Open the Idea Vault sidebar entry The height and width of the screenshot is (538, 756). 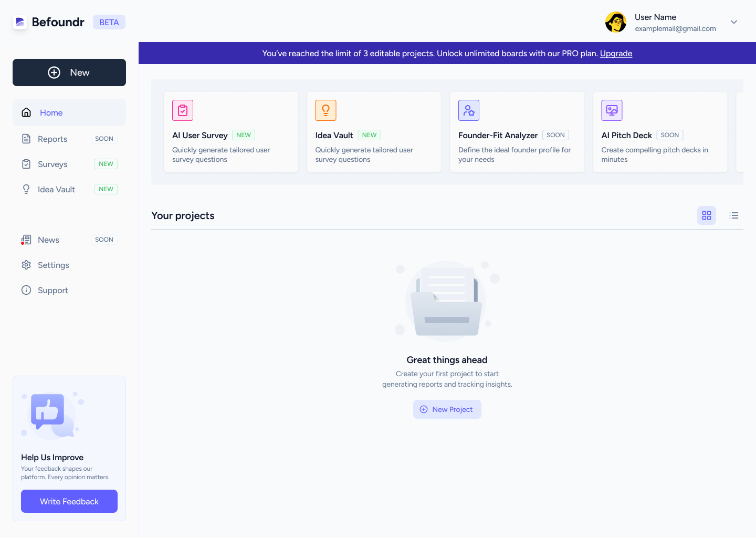(56, 189)
